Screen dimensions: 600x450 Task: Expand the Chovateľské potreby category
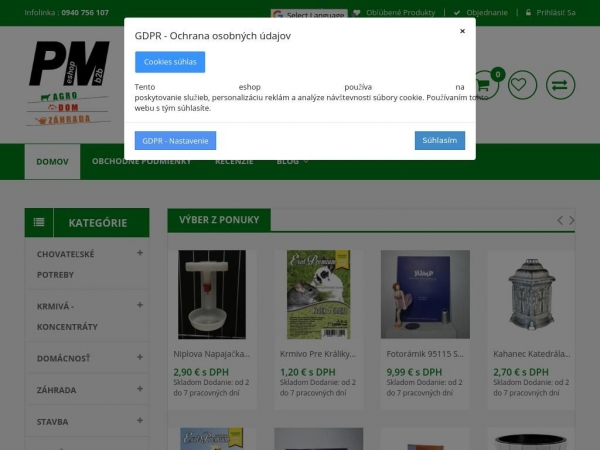pyautogui.click(x=140, y=254)
